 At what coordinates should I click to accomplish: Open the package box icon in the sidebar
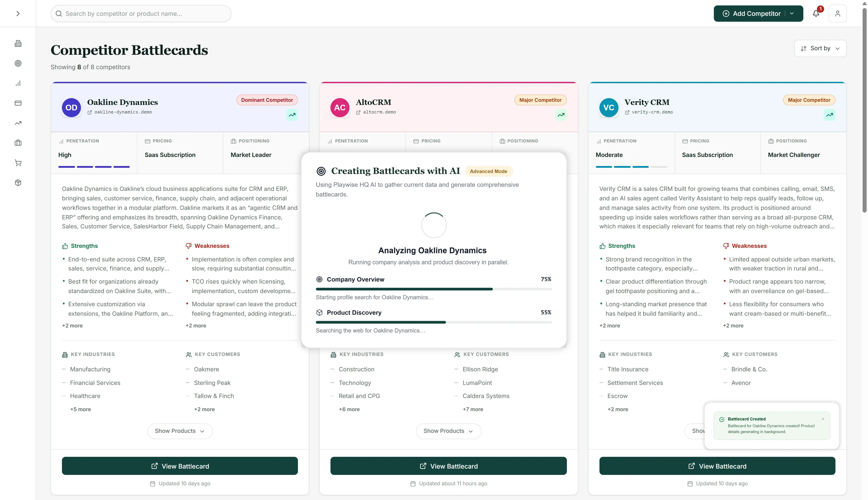pyautogui.click(x=18, y=183)
